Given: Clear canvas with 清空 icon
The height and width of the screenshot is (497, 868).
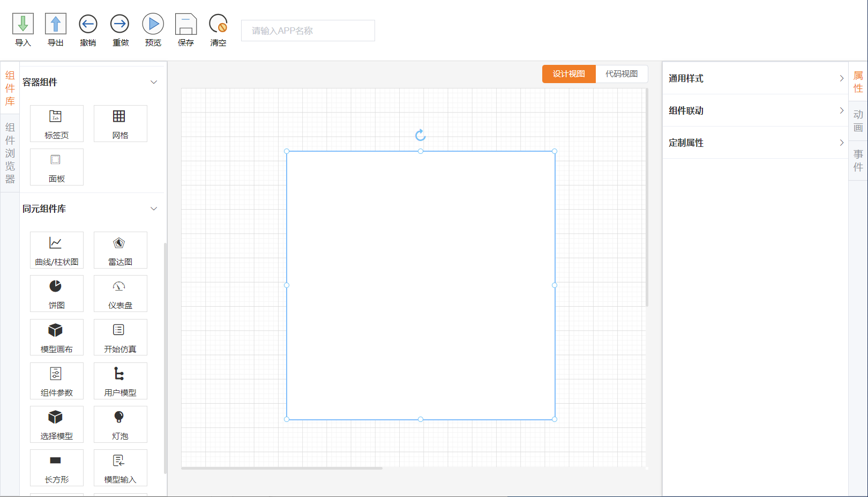Looking at the screenshot, I should pos(218,24).
